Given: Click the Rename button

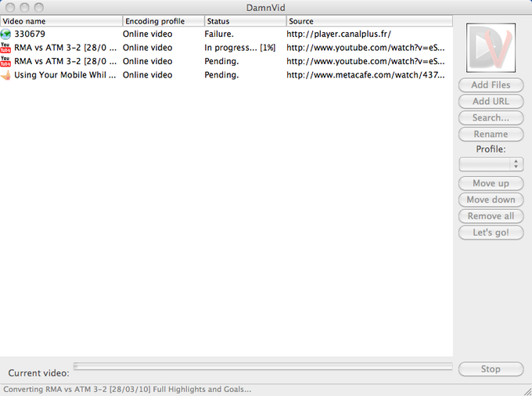Looking at the screenshot, I should (x=491, y=134).
